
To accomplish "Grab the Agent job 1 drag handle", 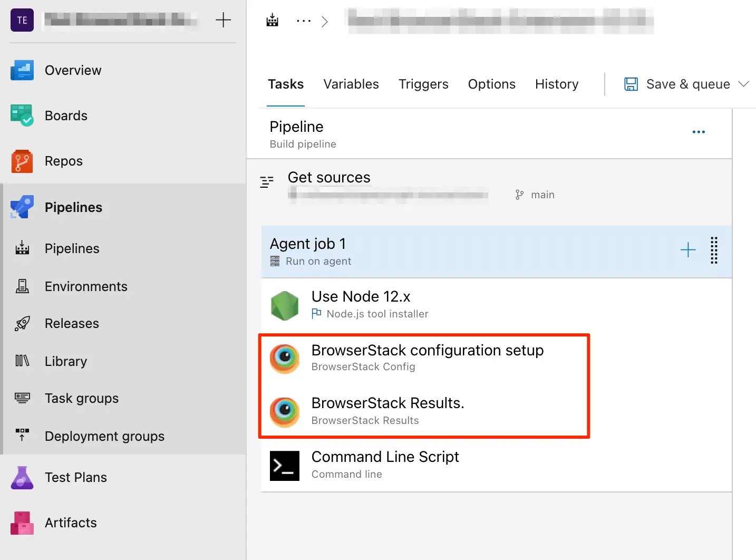I will (714, 250).
